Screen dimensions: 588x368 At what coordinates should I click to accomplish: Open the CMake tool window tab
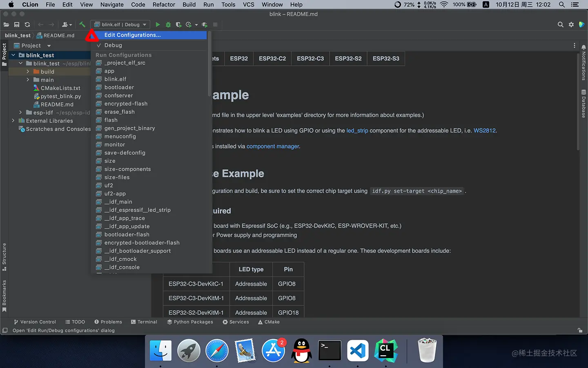269,322
